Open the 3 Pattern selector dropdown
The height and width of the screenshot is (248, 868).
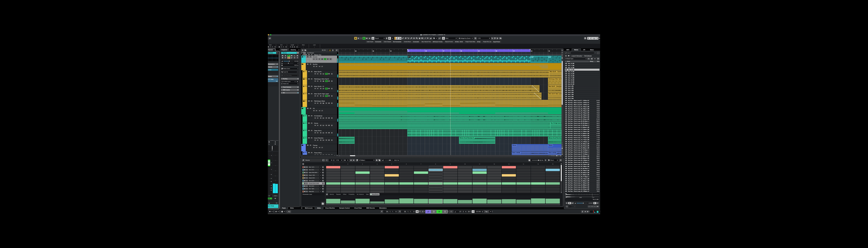point(367,160)
